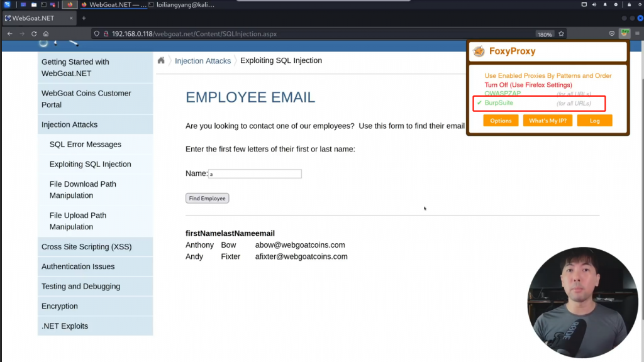This screenshot has height=362, width=644.
Task: View site security lock information
Action: tap(106, 34)
